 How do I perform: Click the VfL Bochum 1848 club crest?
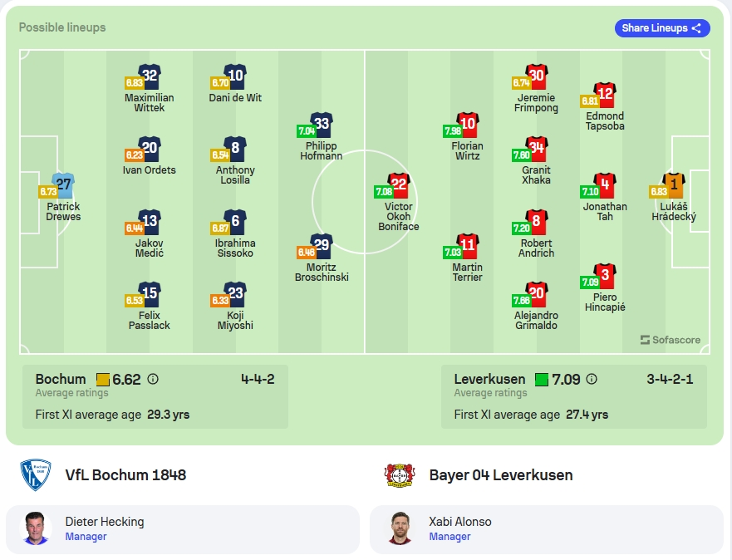36,475
